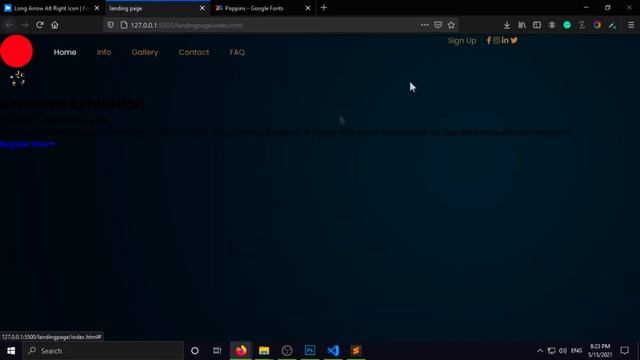Click the pen extension icon in the toolbar
Viewport: 640px width, 360px height.
click(612, 25)
